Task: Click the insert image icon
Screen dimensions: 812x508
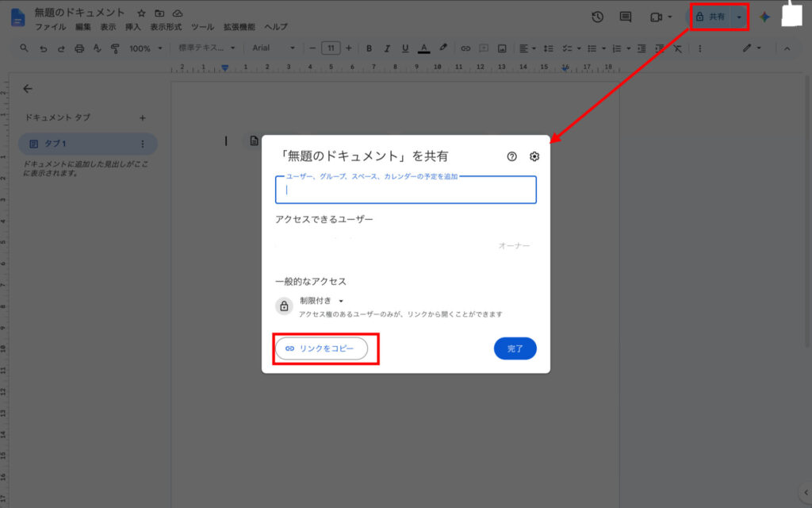Action: [x=502, y=48]
